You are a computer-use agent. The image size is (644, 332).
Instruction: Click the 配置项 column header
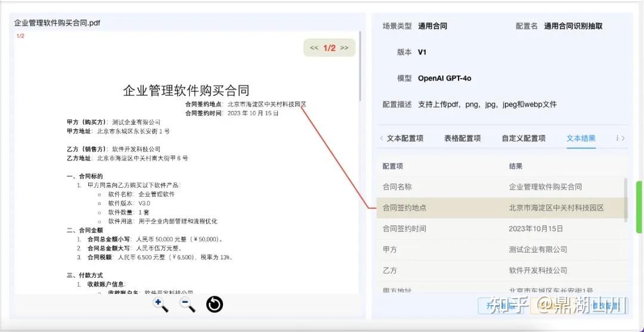392,166
